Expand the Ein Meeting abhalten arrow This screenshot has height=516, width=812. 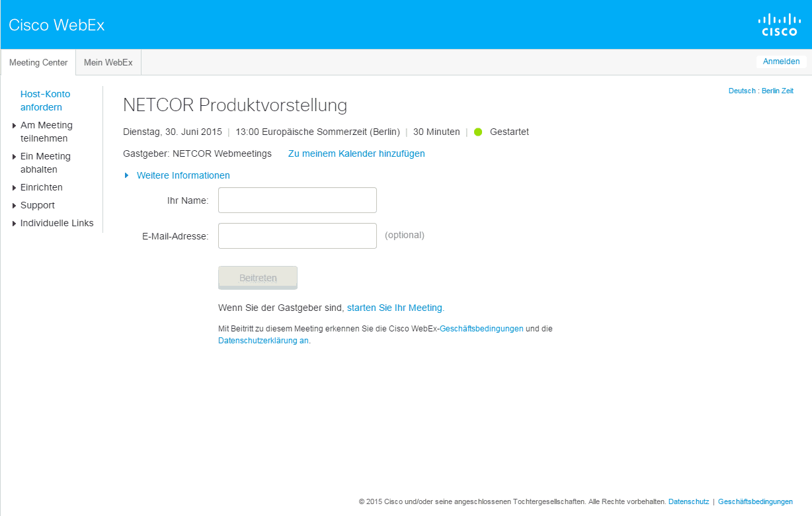(x=15, y=157)
